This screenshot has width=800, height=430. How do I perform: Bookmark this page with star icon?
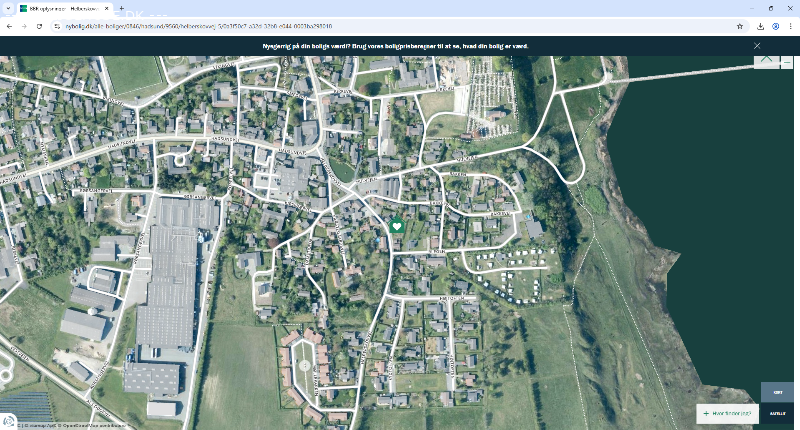click(740, 26)
